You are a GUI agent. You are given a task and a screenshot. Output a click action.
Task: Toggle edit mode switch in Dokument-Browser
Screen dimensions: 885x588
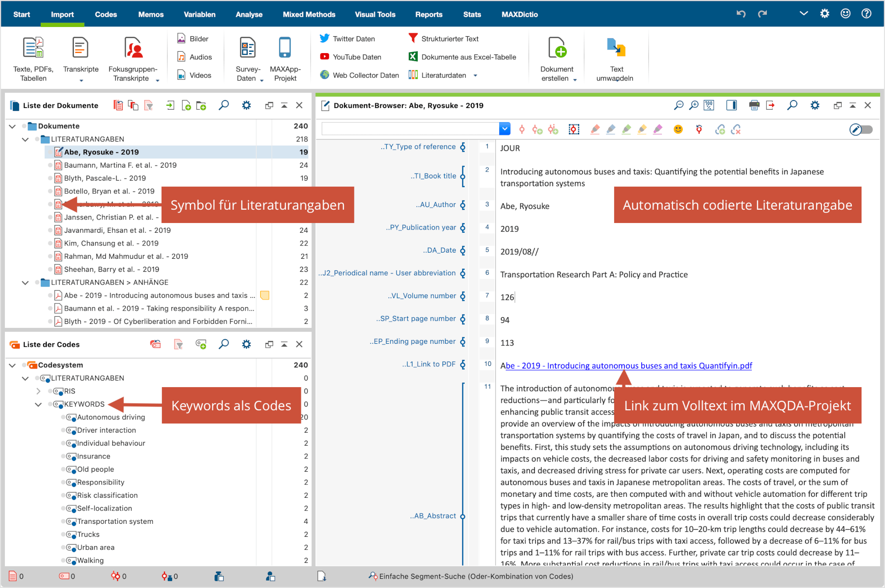tap(861, 129)
